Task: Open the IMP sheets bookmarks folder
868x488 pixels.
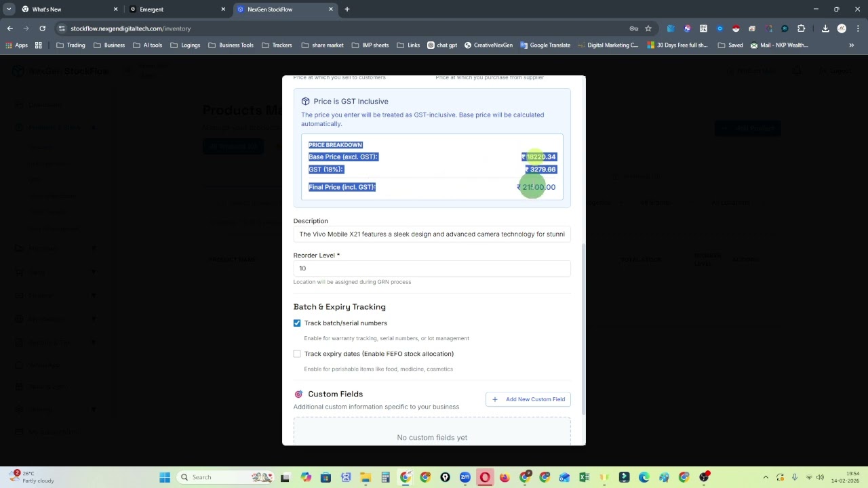Action: (370, 45)
